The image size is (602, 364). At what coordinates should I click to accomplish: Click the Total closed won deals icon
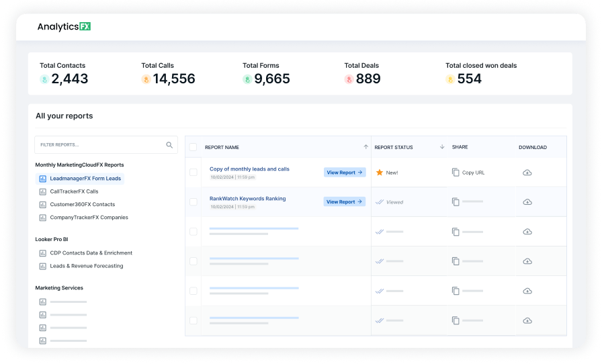[x=450, y=79]
